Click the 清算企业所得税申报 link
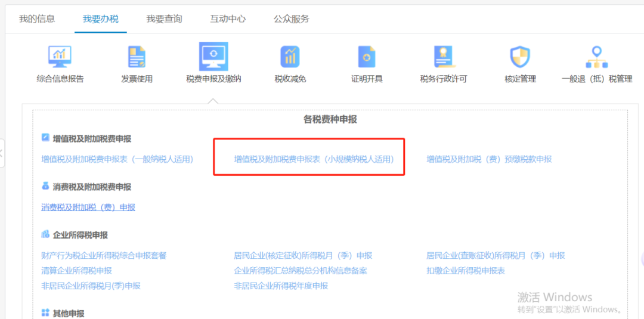The image size is (644, 319). (77, 271)
